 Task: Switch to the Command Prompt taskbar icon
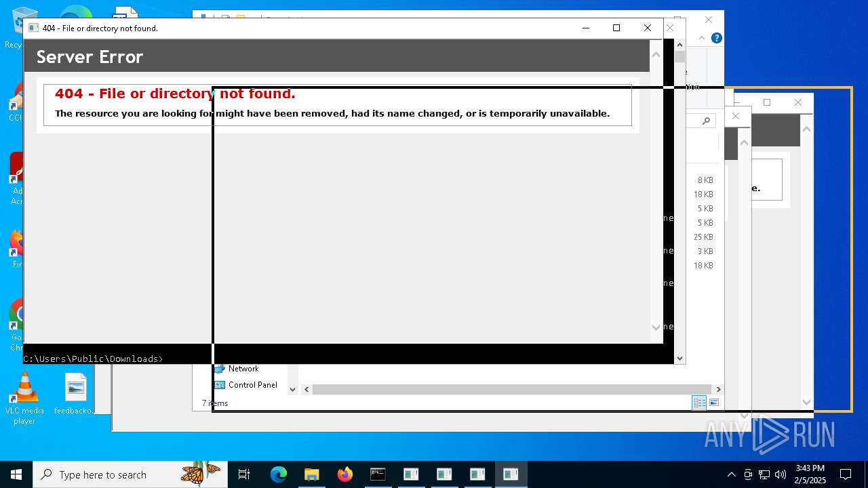click(378, 474)
